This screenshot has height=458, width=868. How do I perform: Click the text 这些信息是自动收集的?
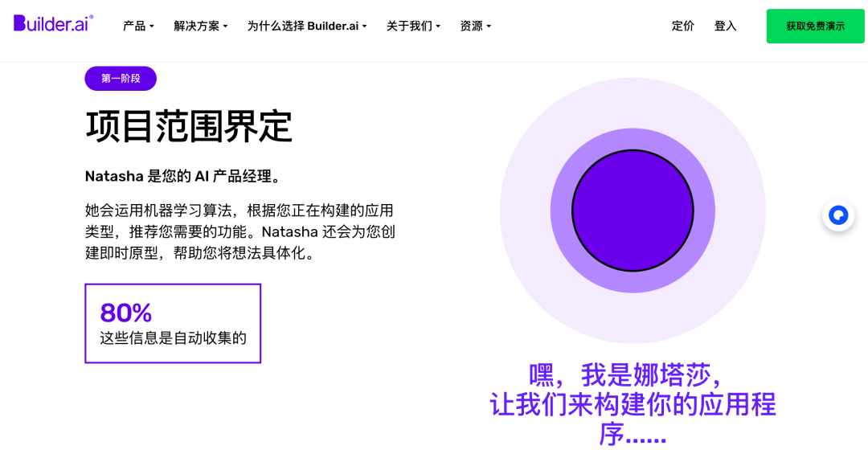click(x=173, y=338)
